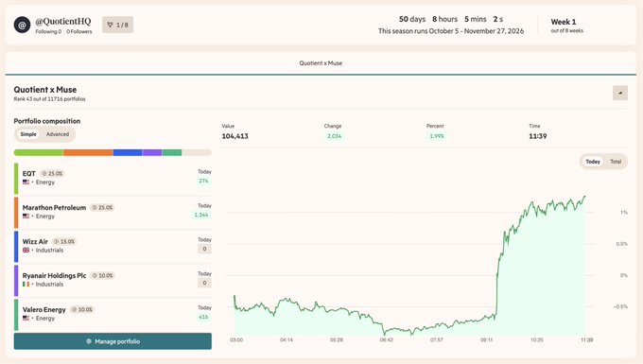Click the Wizz Air 15.0% weight badge

click(x=64, y=241)
